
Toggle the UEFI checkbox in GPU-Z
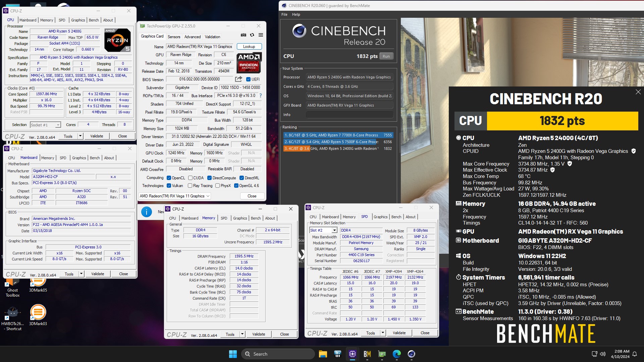(248, 79)
